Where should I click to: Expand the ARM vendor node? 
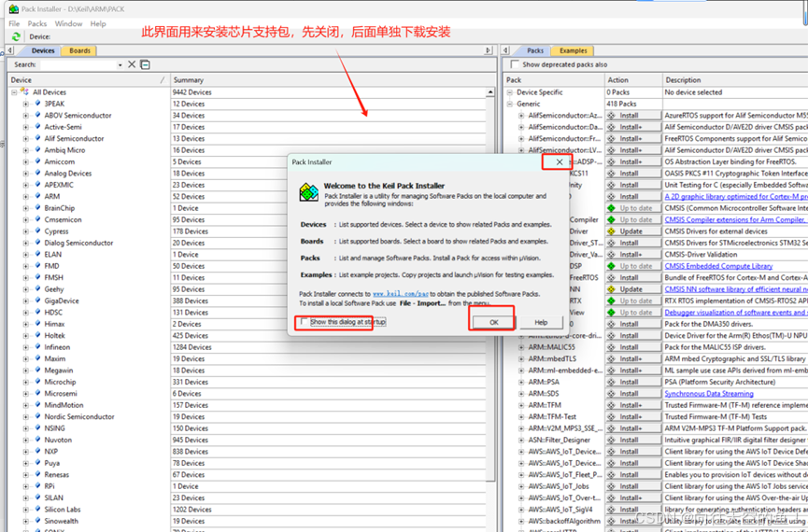coord(26,196)
